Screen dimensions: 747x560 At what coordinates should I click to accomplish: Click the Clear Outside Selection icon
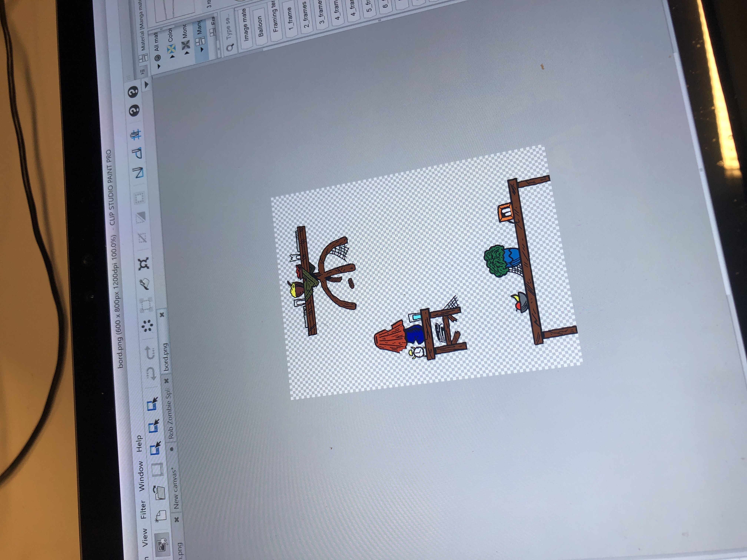[x=146, y=306]
